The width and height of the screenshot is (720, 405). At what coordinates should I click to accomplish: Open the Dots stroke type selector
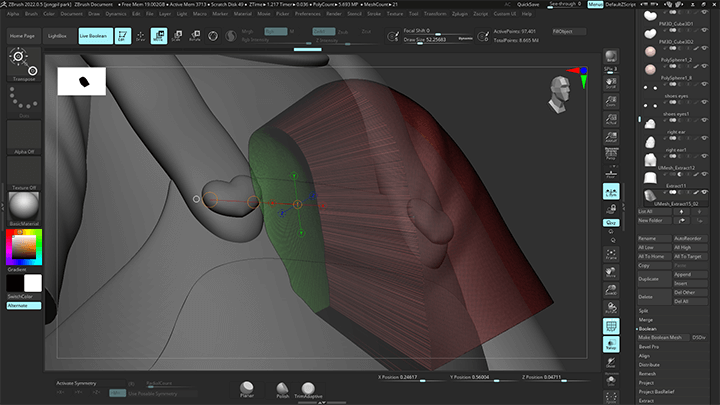click(24, 101)
